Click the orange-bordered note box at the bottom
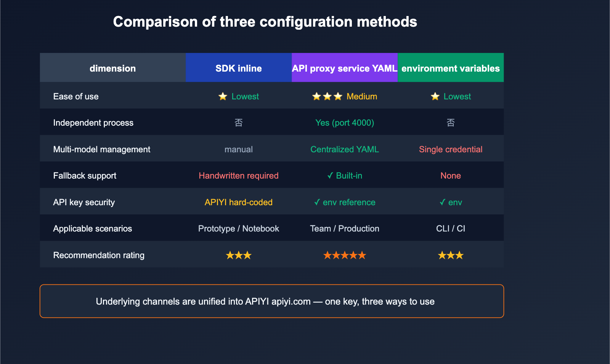Image resolution: width=610 pixels, height=364 pixels. (272, 301)
